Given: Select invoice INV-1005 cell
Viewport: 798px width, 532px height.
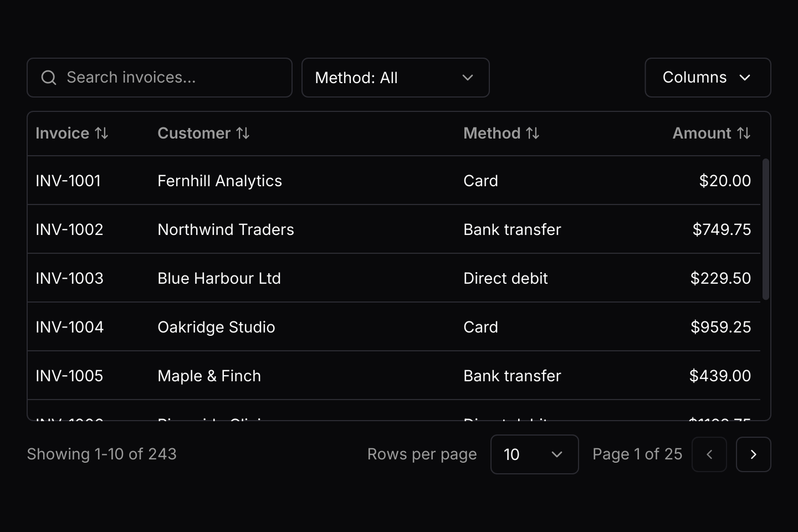Looking at the screenshot, I should tap(69, 376).
